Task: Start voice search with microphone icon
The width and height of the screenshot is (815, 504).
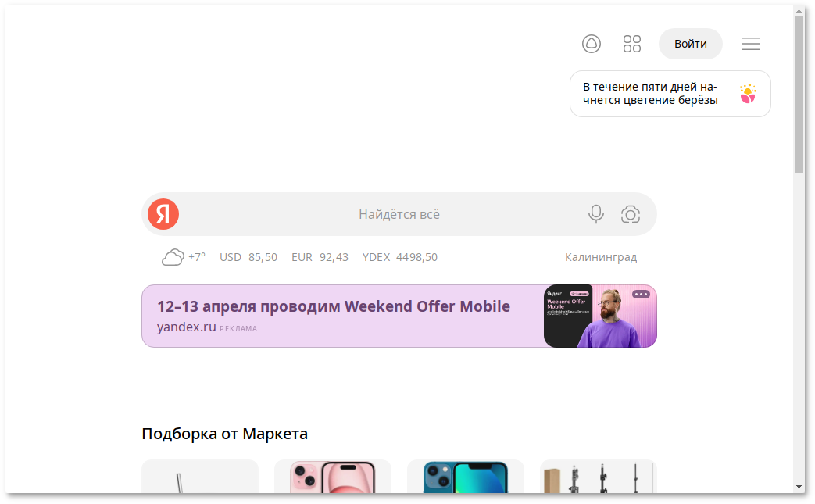Action: coord(596,214)
